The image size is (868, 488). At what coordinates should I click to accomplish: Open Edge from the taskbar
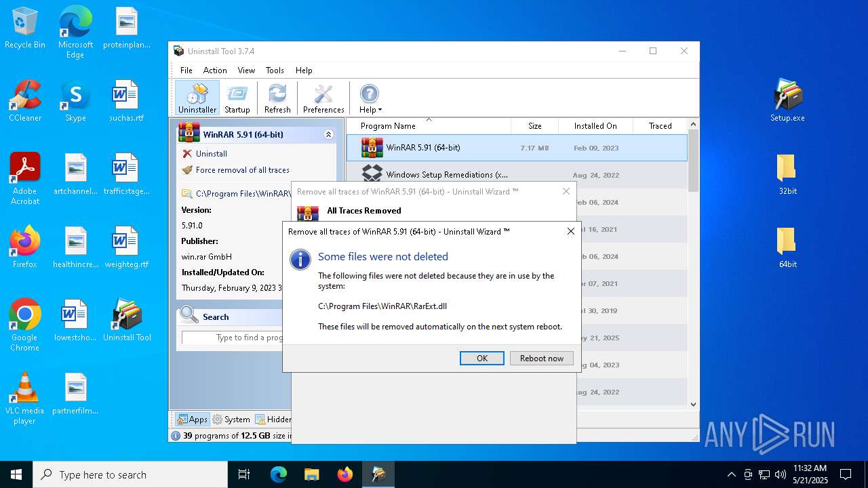(279, 474)
